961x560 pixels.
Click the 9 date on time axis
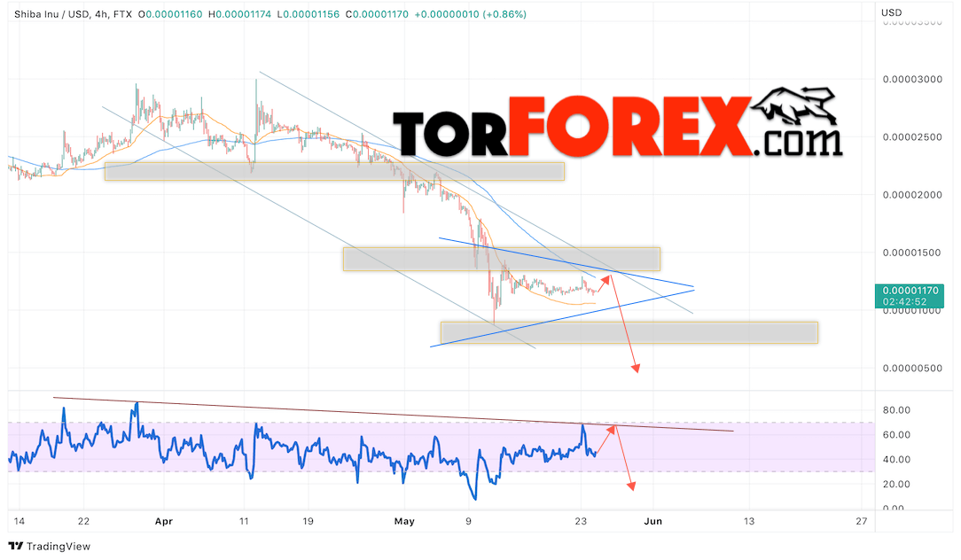point(468,521)
